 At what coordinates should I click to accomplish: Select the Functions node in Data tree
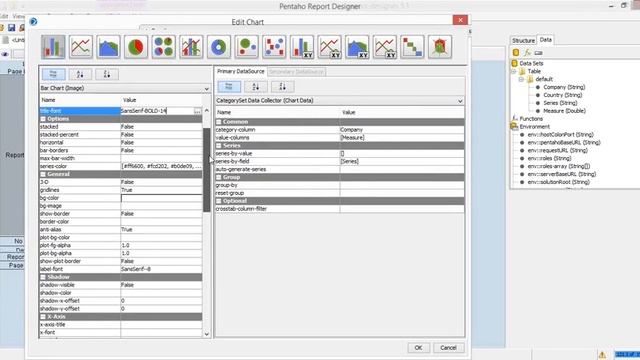(531, 119)
